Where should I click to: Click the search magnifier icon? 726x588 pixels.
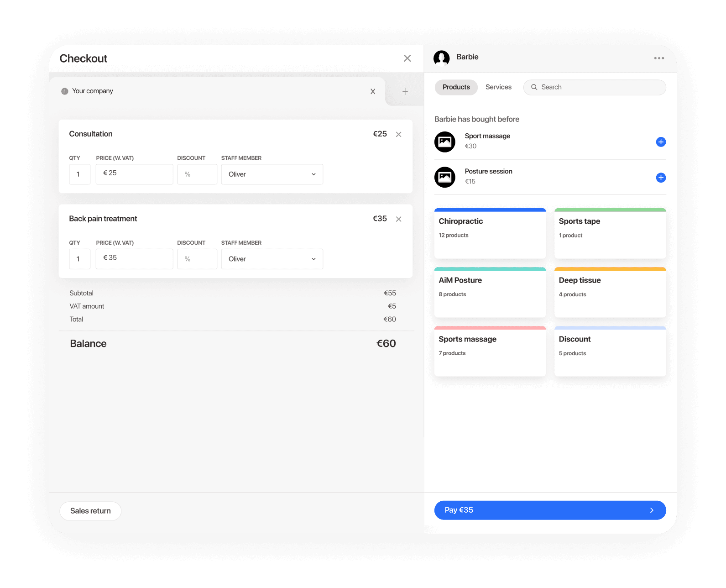[x=534, y=87]
